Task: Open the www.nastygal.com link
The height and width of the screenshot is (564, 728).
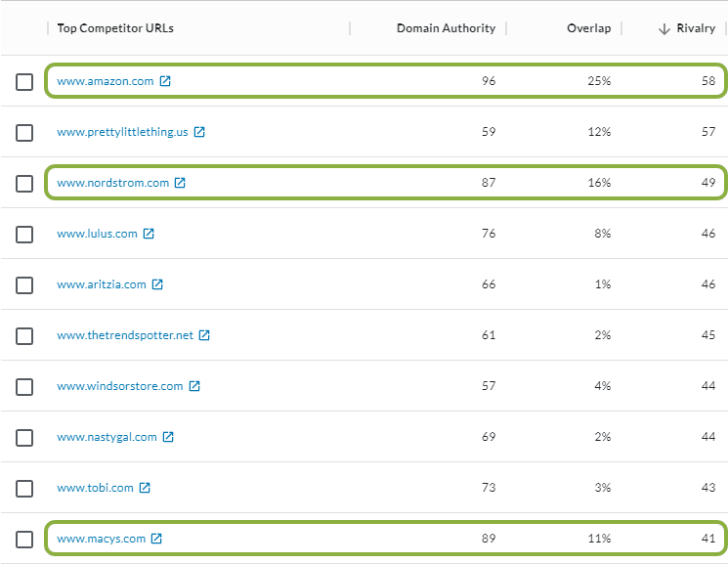Action: coord(107,437)
